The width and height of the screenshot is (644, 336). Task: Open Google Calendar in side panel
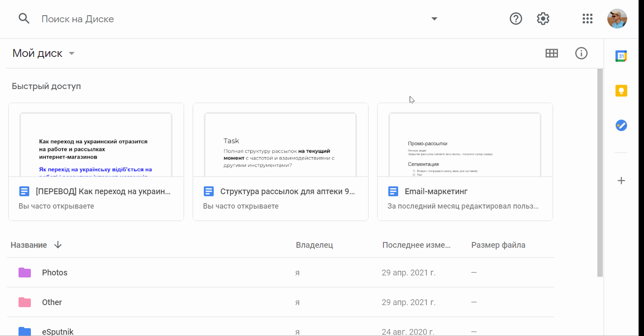coord(621,56)
